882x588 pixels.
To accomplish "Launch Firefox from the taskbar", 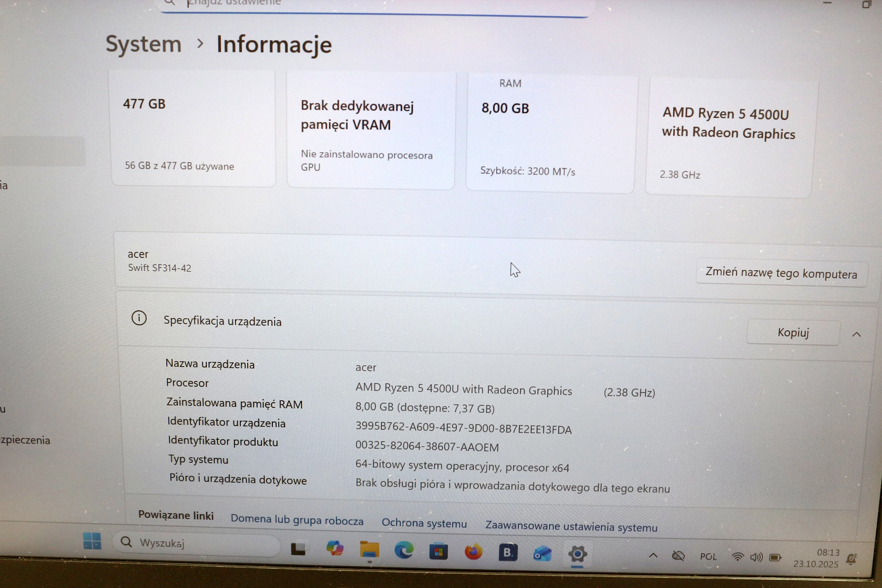I will (x=473, y=552).
